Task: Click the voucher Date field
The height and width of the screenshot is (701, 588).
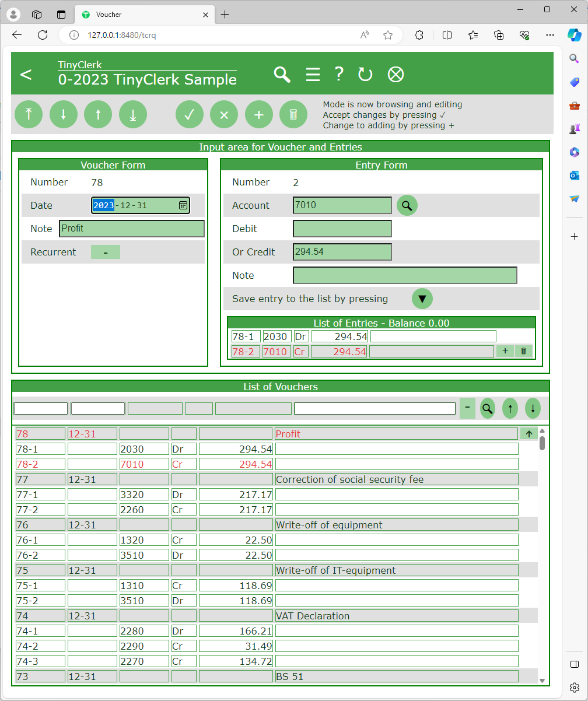Action: click(x=141, y=205)
